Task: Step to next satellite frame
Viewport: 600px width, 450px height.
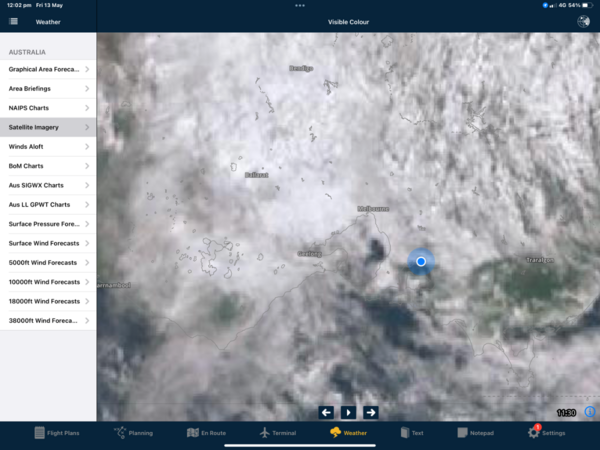Action: [x=370, y=412]
